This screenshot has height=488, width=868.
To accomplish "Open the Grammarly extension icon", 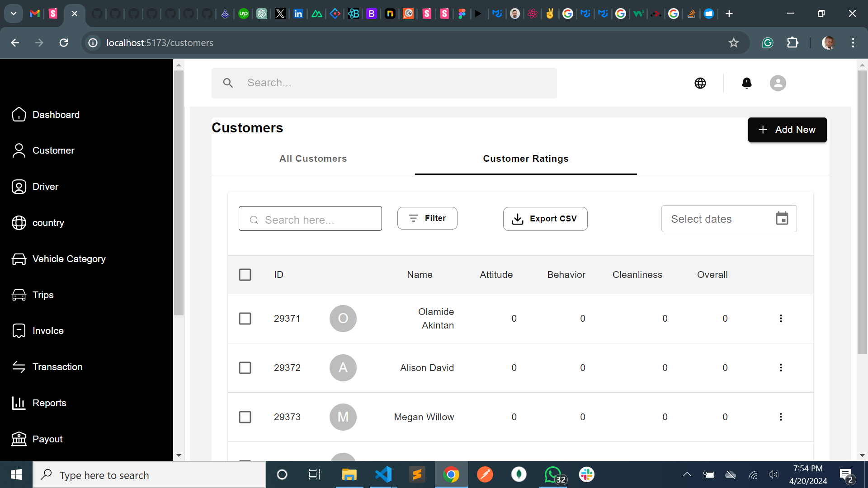I will (768, 43).
